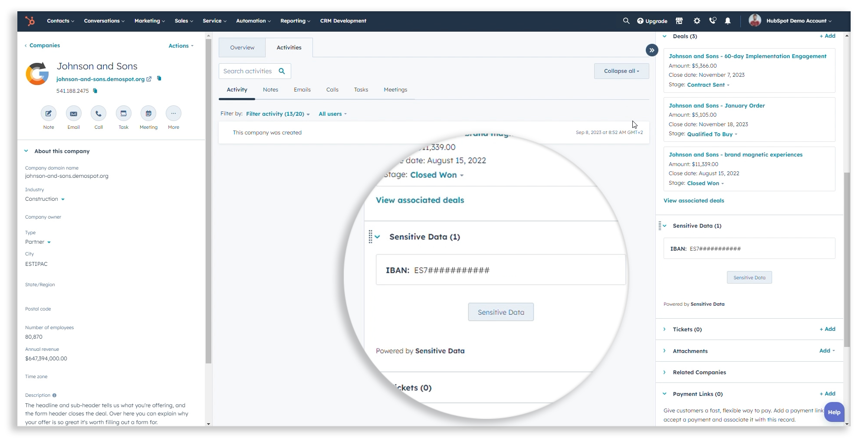Screen dimensions: 868x438
Task: Expand the Attachments section
Action: (x=664, y=351)
